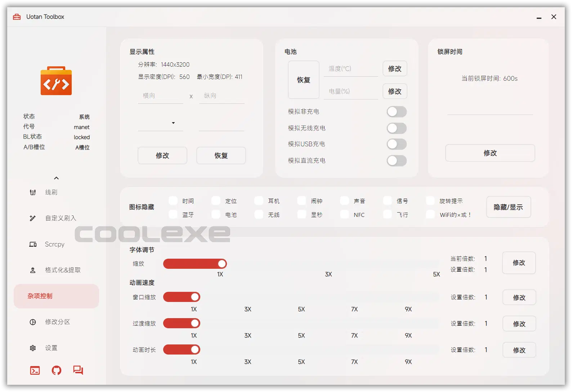Click 修改 for 过渡缩放 animation
This screenshot has width=572, height=392.
[519, 324]
